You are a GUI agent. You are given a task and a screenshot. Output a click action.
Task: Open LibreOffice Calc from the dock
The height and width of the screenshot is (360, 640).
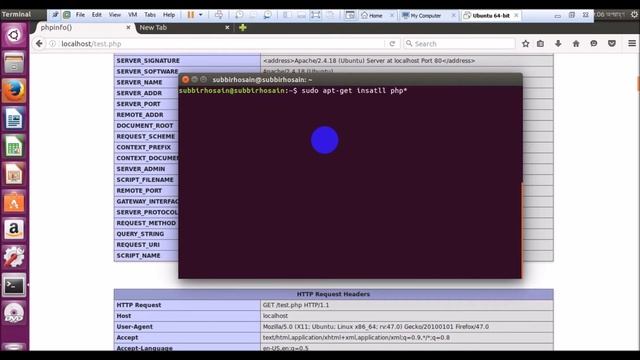click(x=14, y=147)
